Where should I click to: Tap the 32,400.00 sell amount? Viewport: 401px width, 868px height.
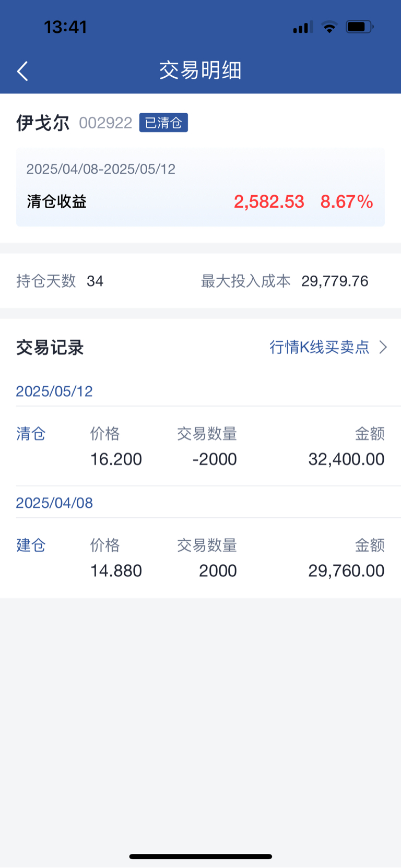(346, 459)
